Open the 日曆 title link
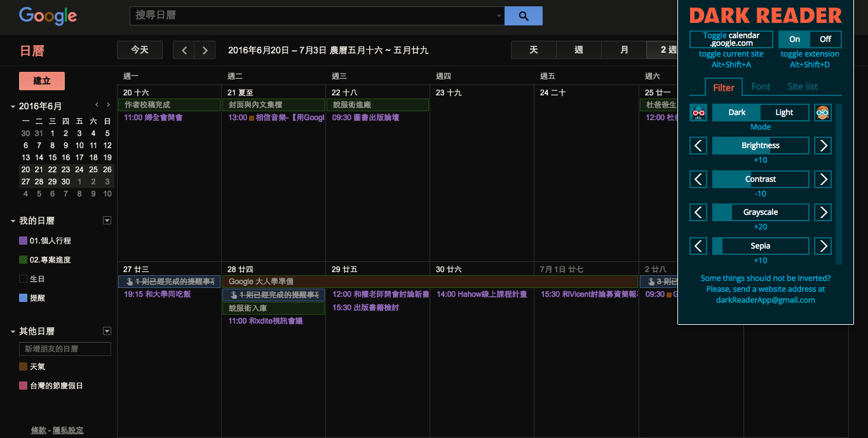The width and height of the screenshot is (868, 438). (x=32, y=51)
